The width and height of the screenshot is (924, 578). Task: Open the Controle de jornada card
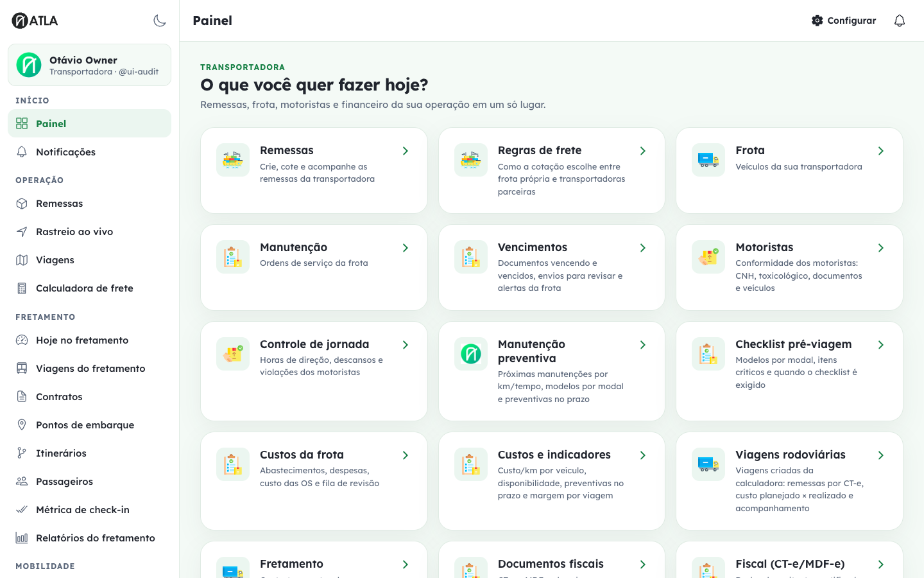point(314,371)
